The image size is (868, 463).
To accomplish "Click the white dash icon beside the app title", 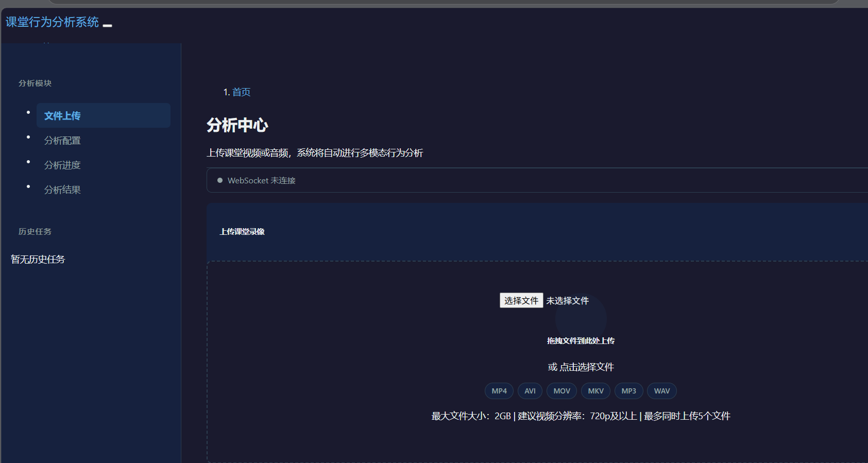I will (107, 25).
